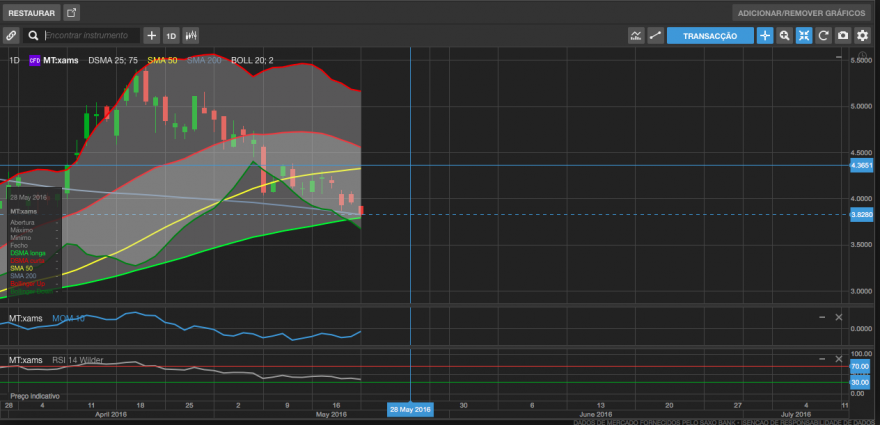880x425 pixels.
Task: Toggle the crosshair cursor button
Action: [x=765, y=35]
